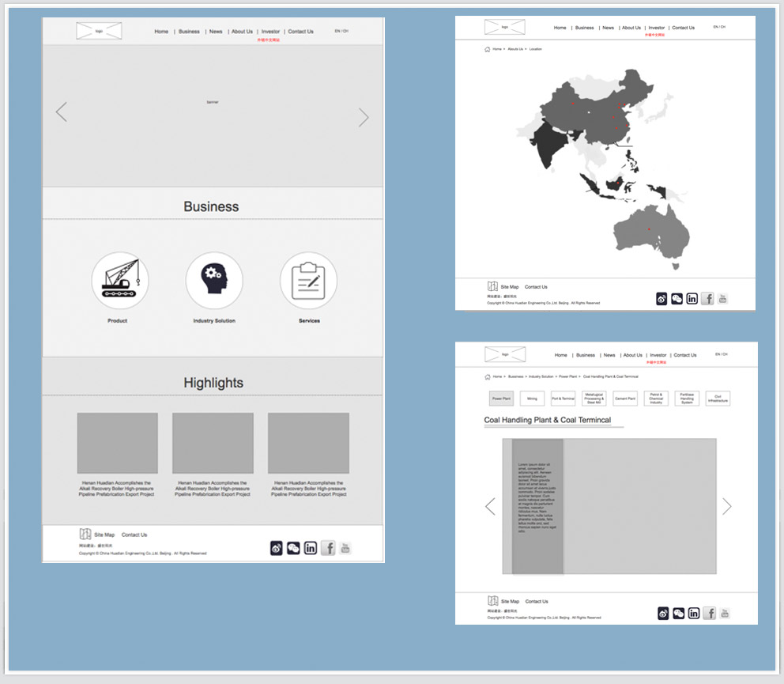This screenshot has width=784, height=684.
Task: Open Business in homepage navigation
Action: (x=189, y=32)
